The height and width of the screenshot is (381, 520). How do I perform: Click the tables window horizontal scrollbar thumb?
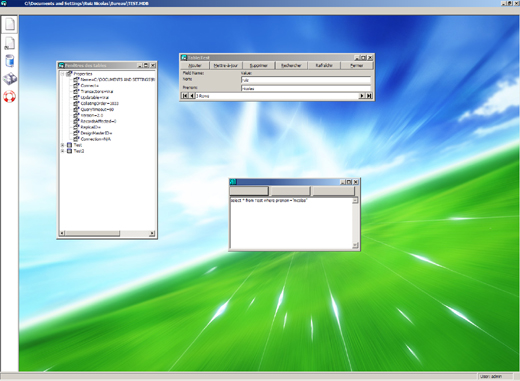pyautogui.click(x=92, y=233)
